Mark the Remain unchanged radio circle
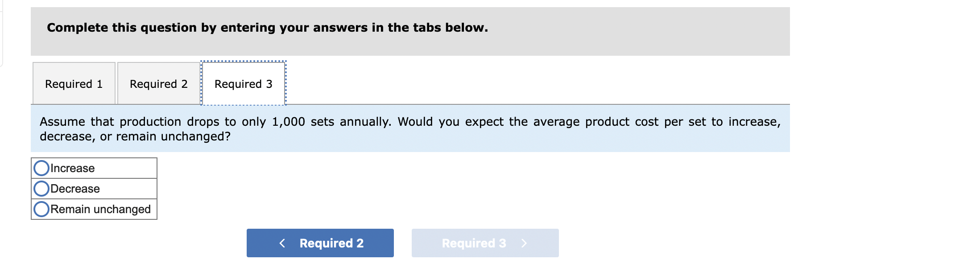This screenshot has width=980, height=280. pyautogui.click(x=41, y=209)
